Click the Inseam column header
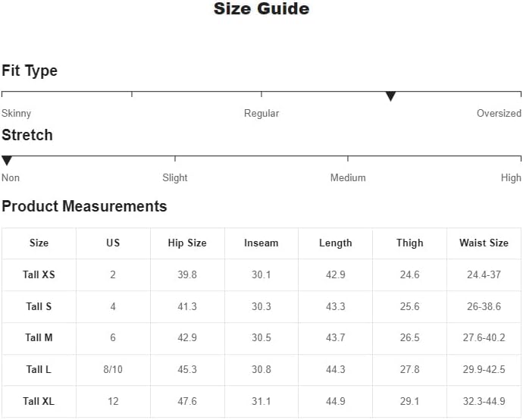The height and width of the screenshot is (420, 523). [261, 243]
